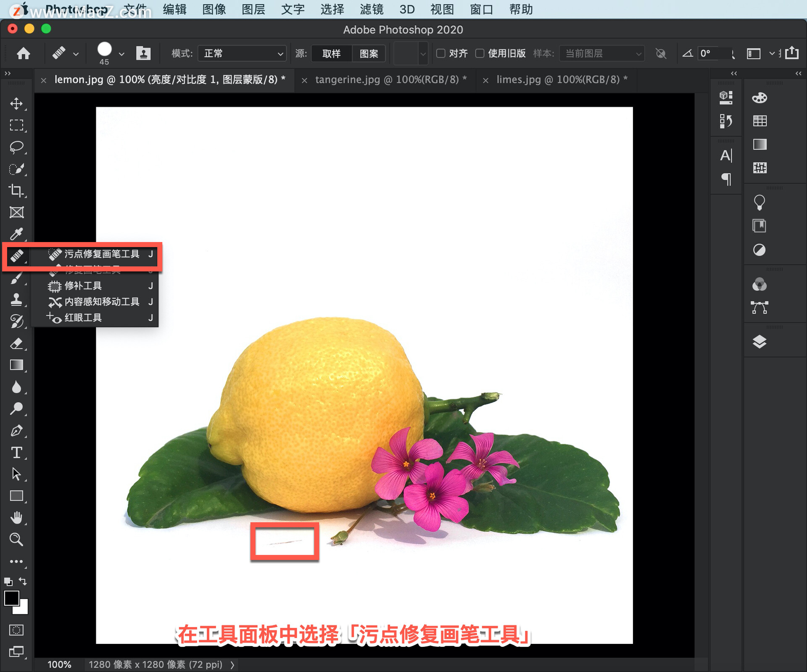Click the 100% zoom field in status bar
The image size is (807, 672).
59,664
